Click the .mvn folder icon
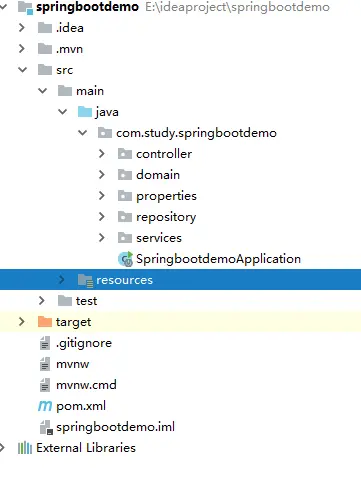 coord(45,49)
